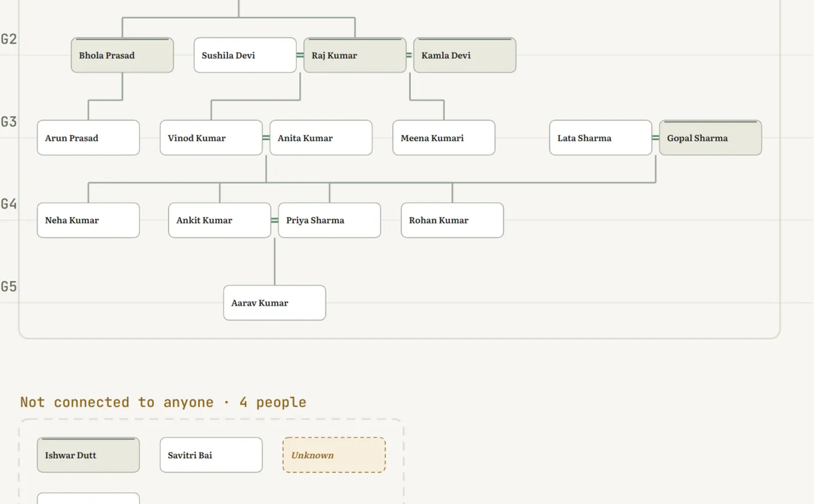Image resolution: width=814 pixels, height=504 pixels.
Task: Open the Lata Sharma card
Action: tap(601, 138)
